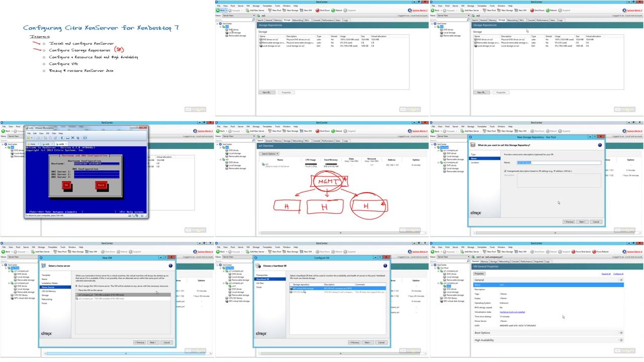
Task: Click System Alerts icon in vm1 properties window
Action: [x=624, y=251]
